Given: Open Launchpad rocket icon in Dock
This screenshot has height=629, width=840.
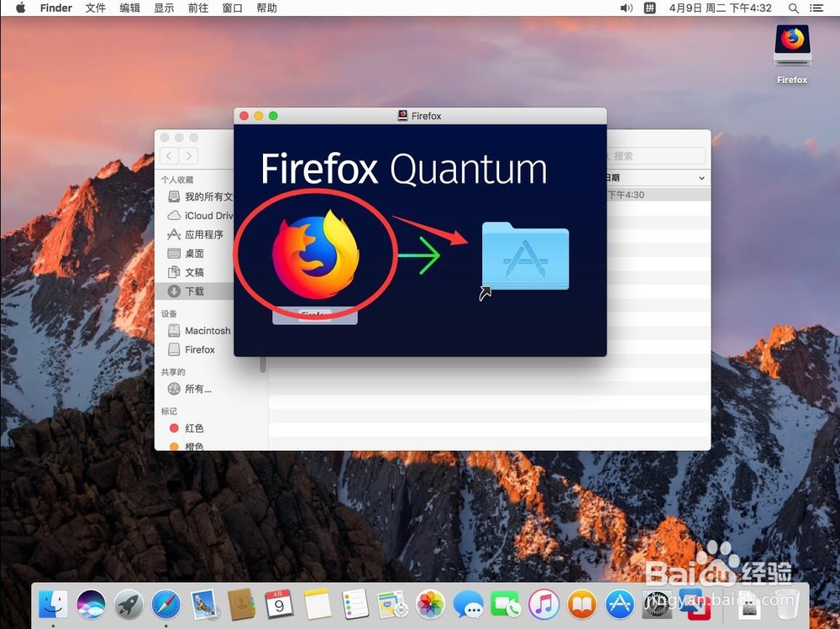Looking at the screenshot, I should tap(129, 605).
